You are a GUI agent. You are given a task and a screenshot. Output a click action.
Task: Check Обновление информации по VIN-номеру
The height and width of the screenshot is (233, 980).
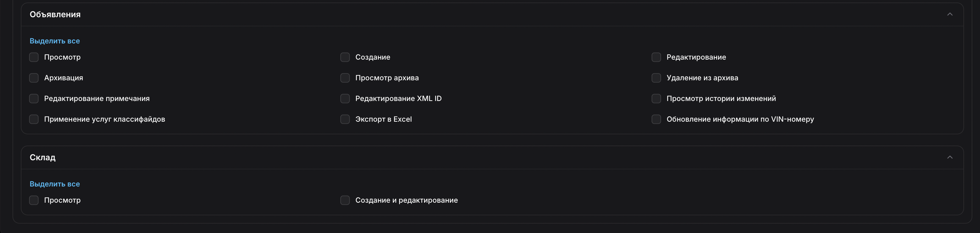[x=656, y=119]
